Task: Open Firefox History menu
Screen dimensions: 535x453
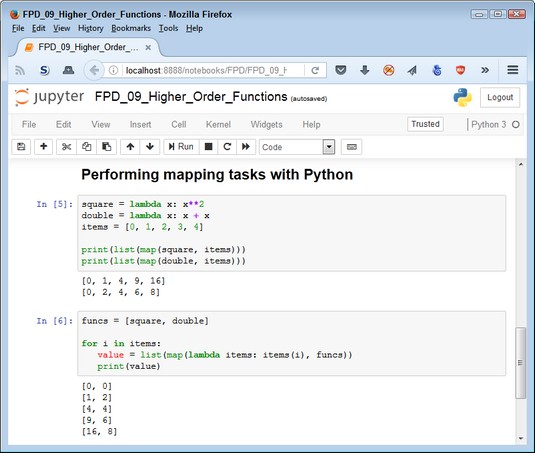Action: coord(91,28)
